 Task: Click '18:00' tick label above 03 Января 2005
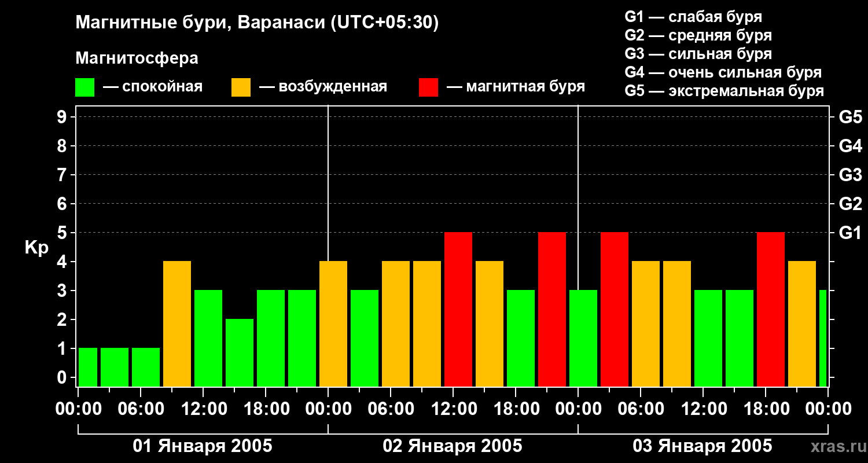point(766,409)
